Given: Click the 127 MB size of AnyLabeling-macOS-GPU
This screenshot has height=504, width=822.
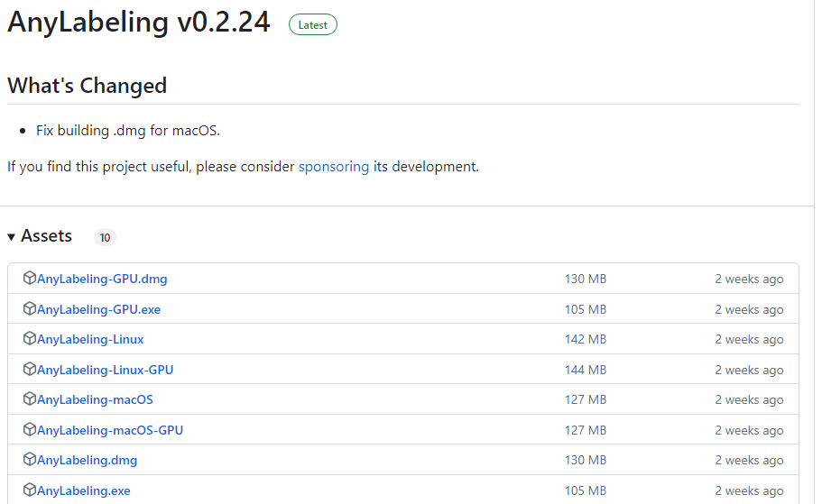Looking at the screenshot, I should [x=585, y=430].
